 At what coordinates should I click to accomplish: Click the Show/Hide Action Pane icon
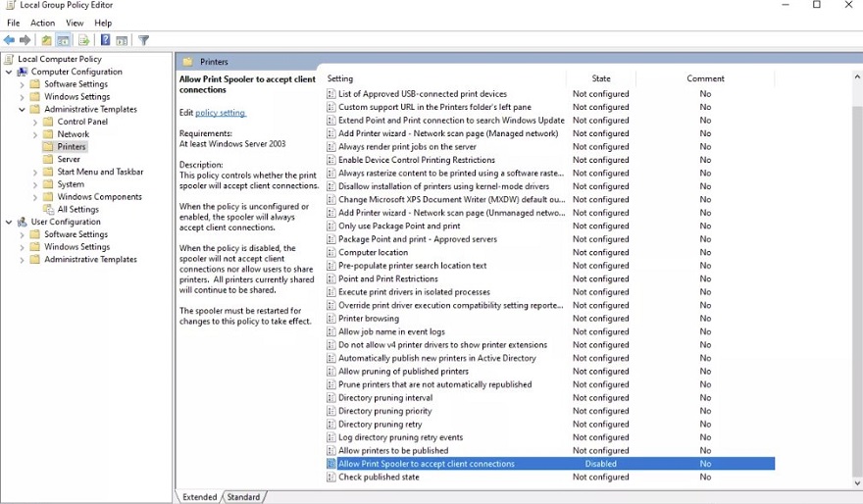122,40
